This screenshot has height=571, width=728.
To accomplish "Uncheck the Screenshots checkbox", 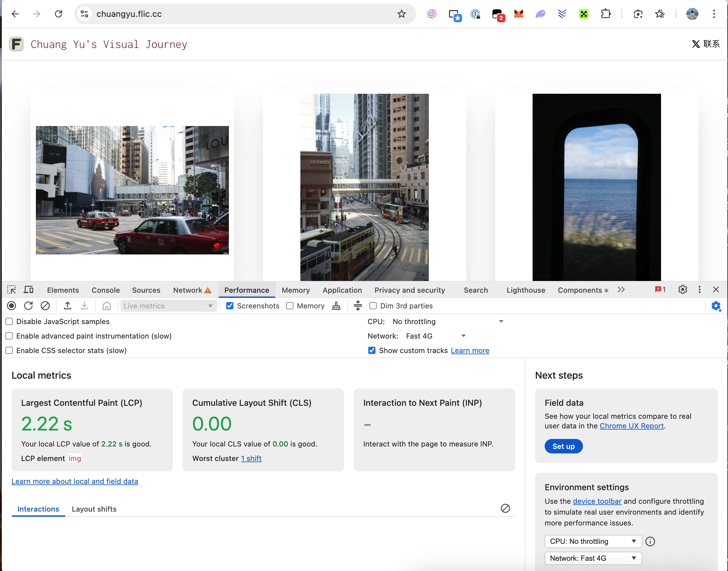I will [230, 306].
